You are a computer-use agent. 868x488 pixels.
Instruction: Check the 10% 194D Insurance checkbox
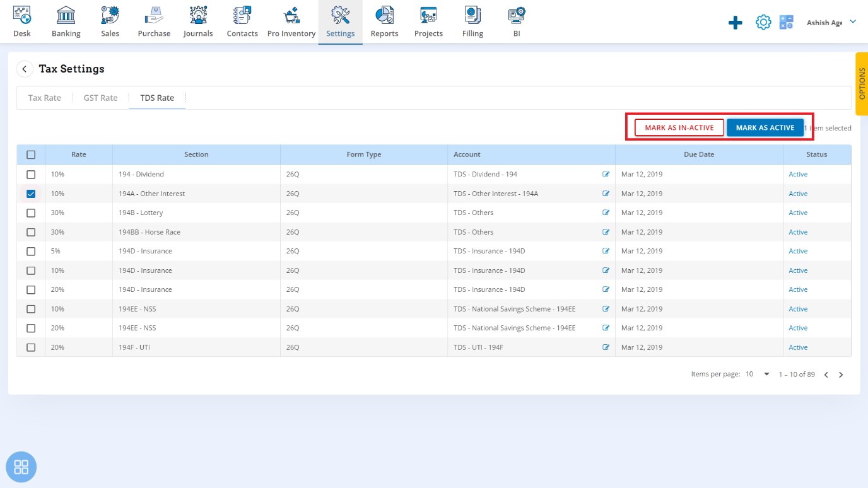tap(31, 270)
